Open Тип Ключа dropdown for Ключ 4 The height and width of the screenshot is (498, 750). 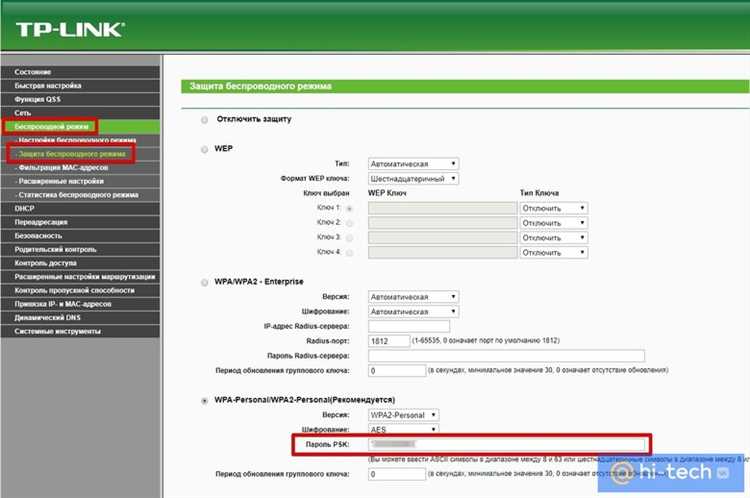pyautogui.click(x=553, y=253)
